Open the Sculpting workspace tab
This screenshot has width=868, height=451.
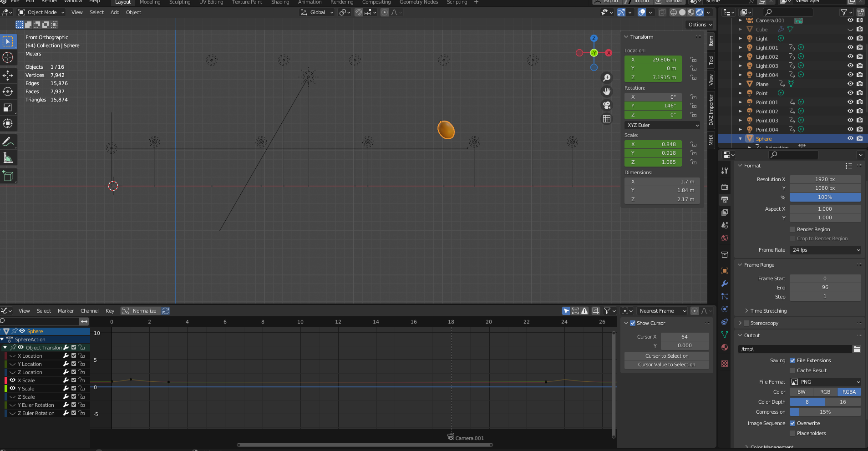(180, 2)
